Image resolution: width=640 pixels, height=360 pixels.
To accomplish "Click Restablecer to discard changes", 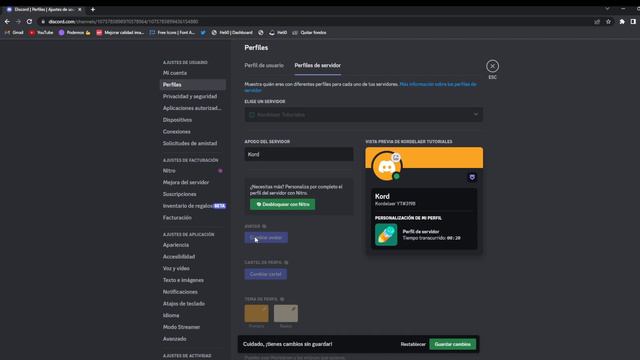I will point(413,344).
